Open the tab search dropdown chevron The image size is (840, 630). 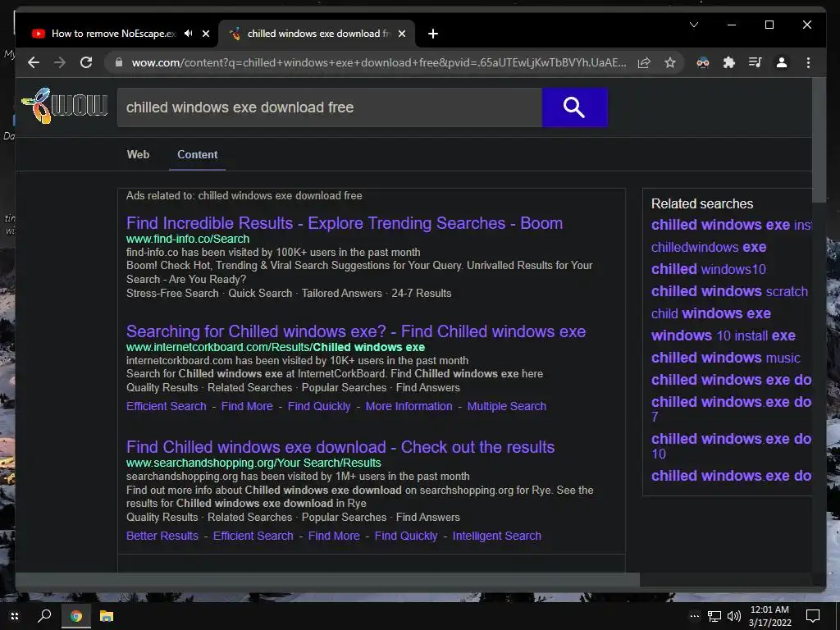pos(694,25)
